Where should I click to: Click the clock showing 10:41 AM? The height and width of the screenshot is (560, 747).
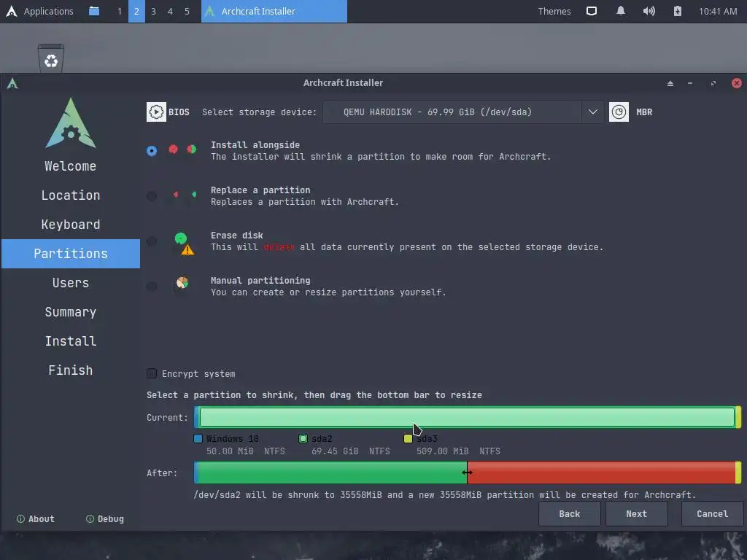tap(718, 11)
